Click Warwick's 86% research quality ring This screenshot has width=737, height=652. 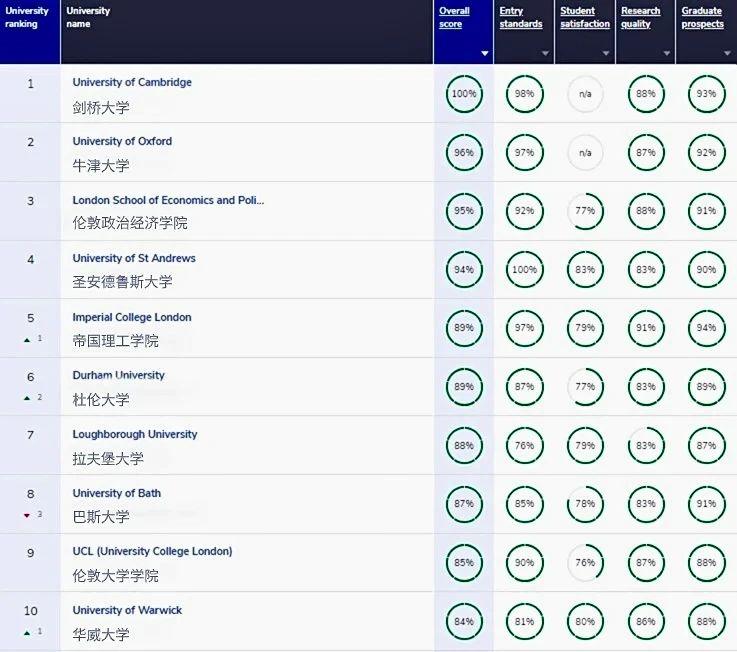(x=646, y=621)
